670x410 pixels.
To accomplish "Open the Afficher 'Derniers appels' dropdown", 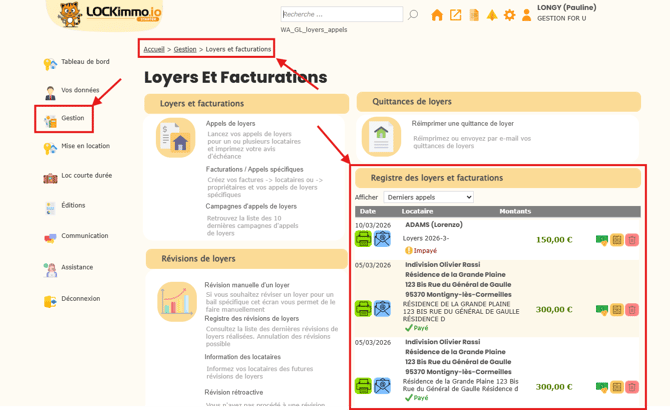I will tap(428, 197).
